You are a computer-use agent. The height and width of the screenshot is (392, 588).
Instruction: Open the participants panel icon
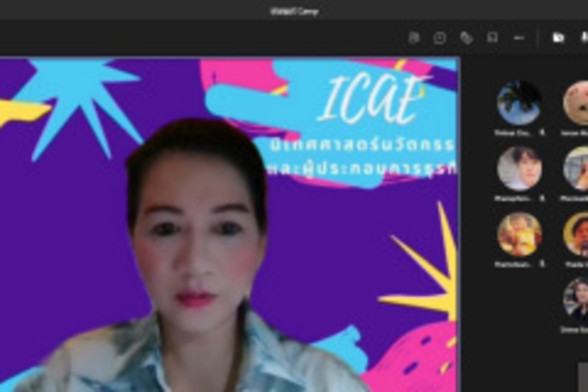click(414, 38)
